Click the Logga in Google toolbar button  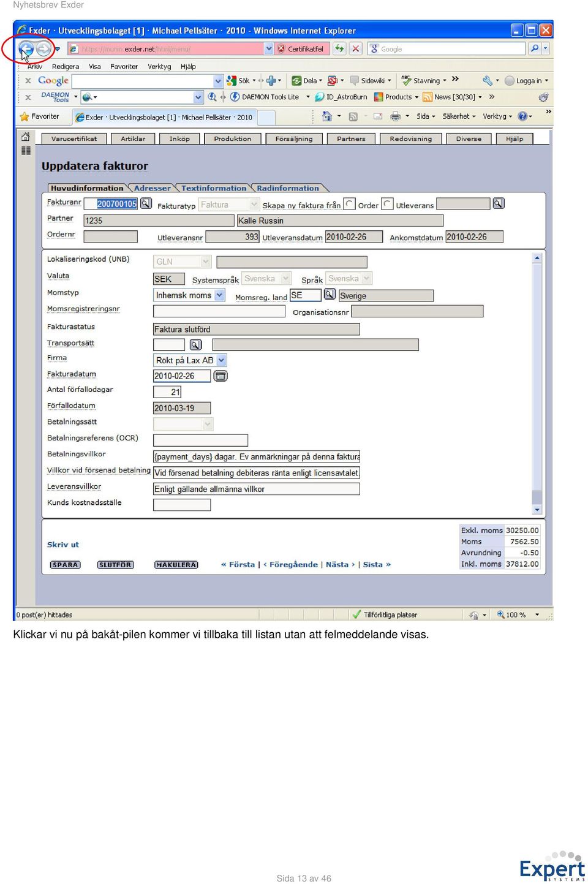point(527,80)
